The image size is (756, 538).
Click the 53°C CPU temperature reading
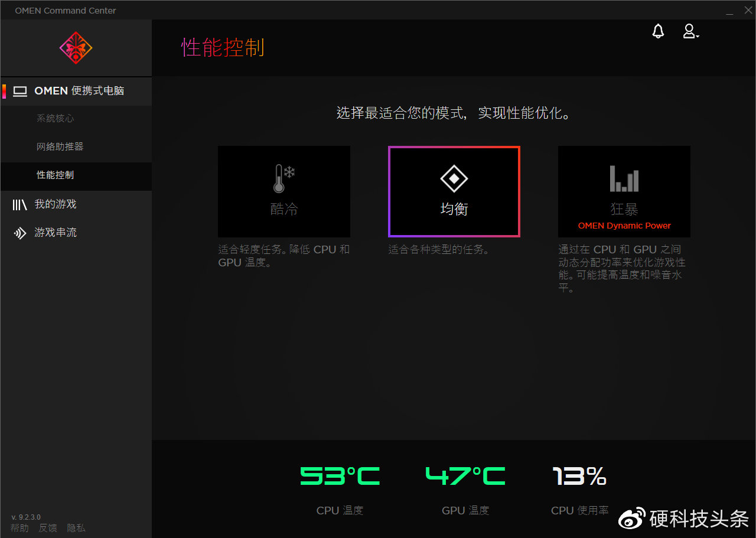(x=340, y=475)
